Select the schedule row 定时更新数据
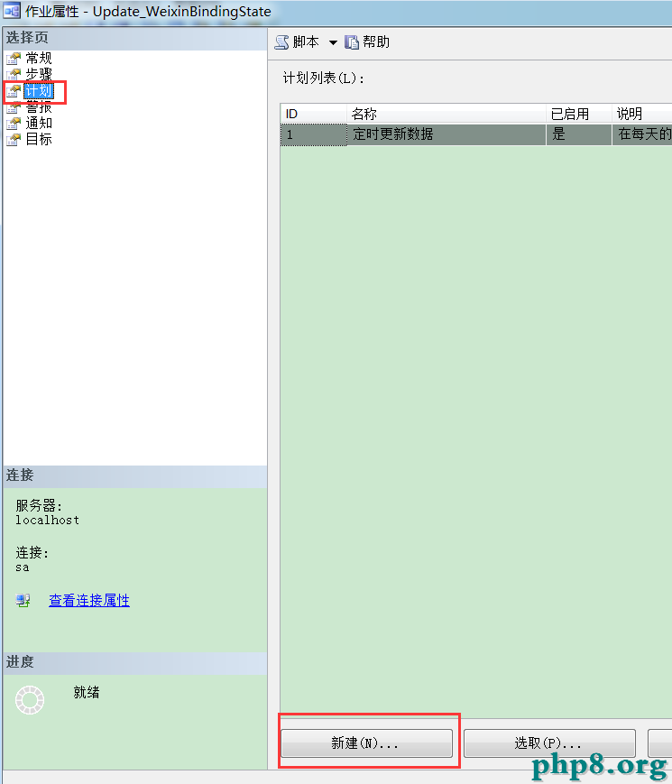Image resolution: width=672 pixels, height=784 pixels. tap(476, 134)
